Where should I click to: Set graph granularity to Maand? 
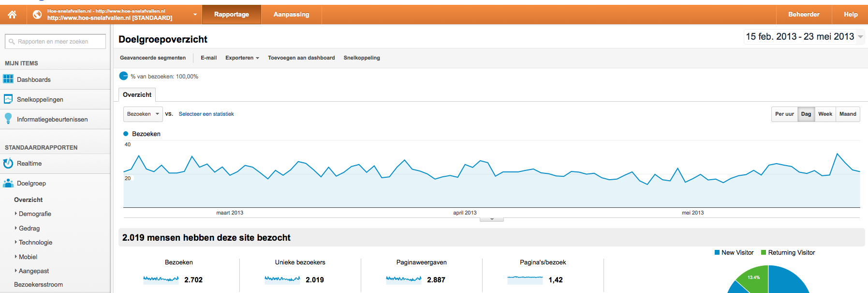pyautogui.click(x=848, y=114)
